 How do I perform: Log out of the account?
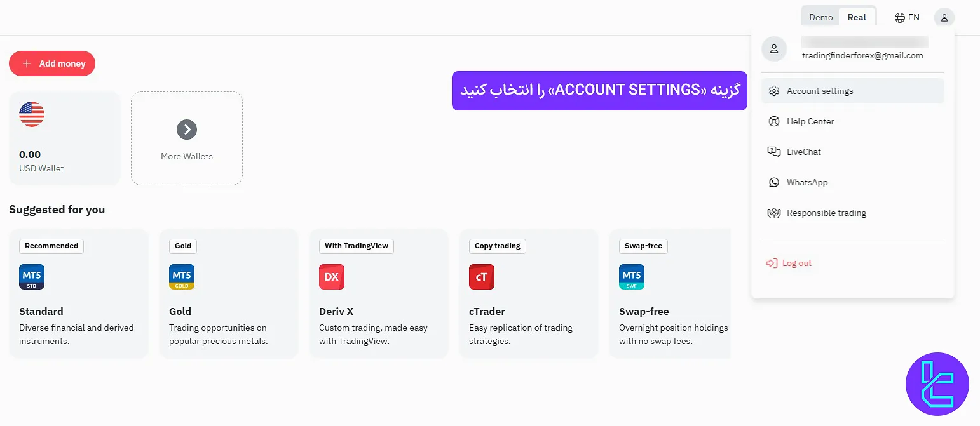(x=796, y=263)
